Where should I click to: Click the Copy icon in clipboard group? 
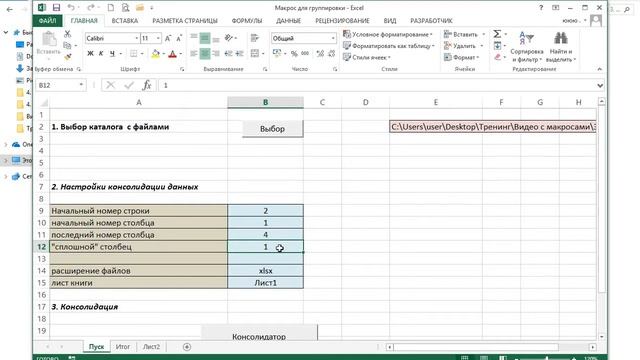(x=67, y=45)
